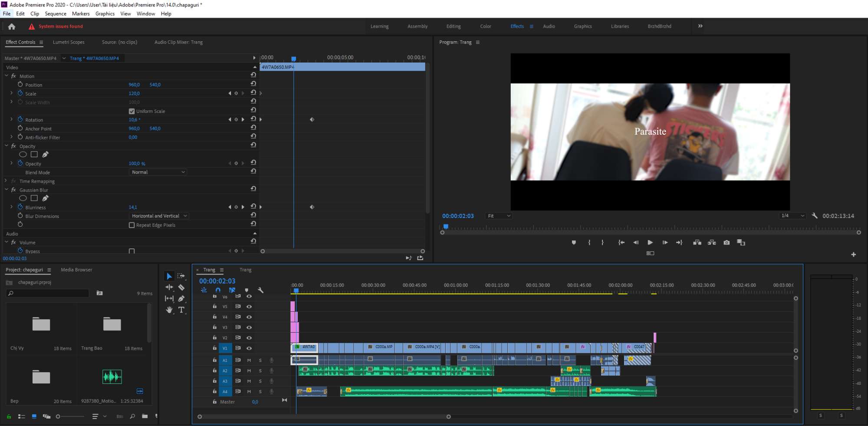Open the Sequence menu
Image resolution: width=868 pixels, height=426 pixels.
click(56, 14)
